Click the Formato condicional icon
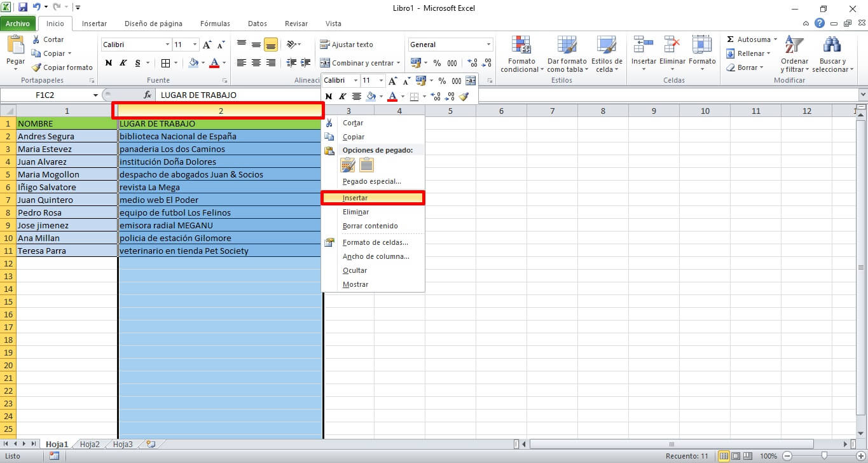Screen dimensions: 868x463 pos(521,45)
